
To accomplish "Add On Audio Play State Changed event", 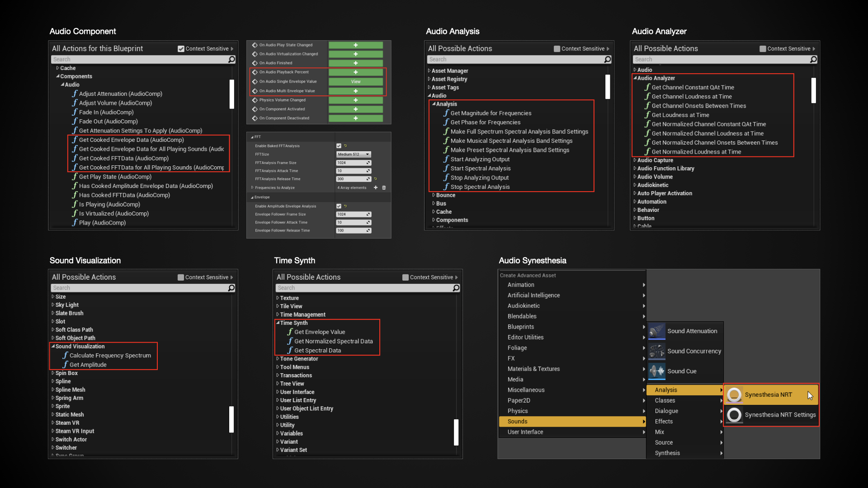I will pos(355,45).
